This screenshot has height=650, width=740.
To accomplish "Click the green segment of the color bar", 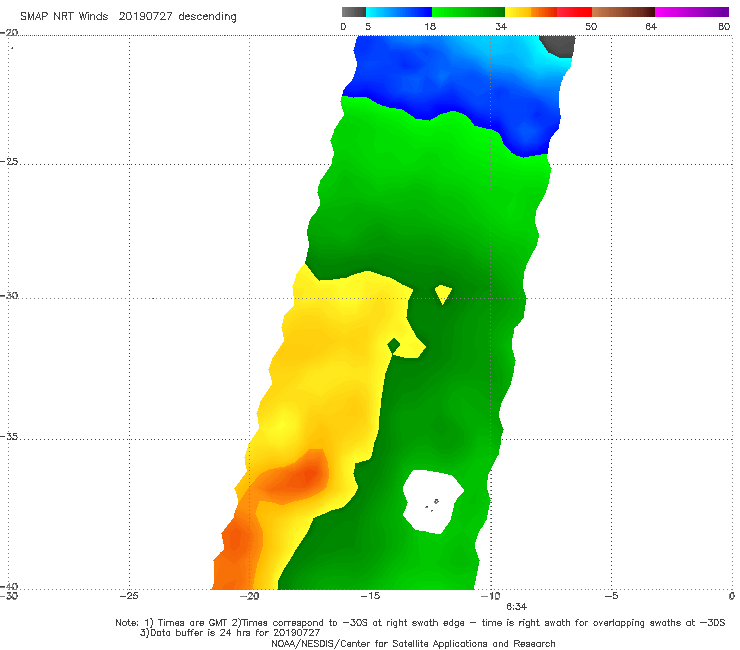I will point(468,12).
